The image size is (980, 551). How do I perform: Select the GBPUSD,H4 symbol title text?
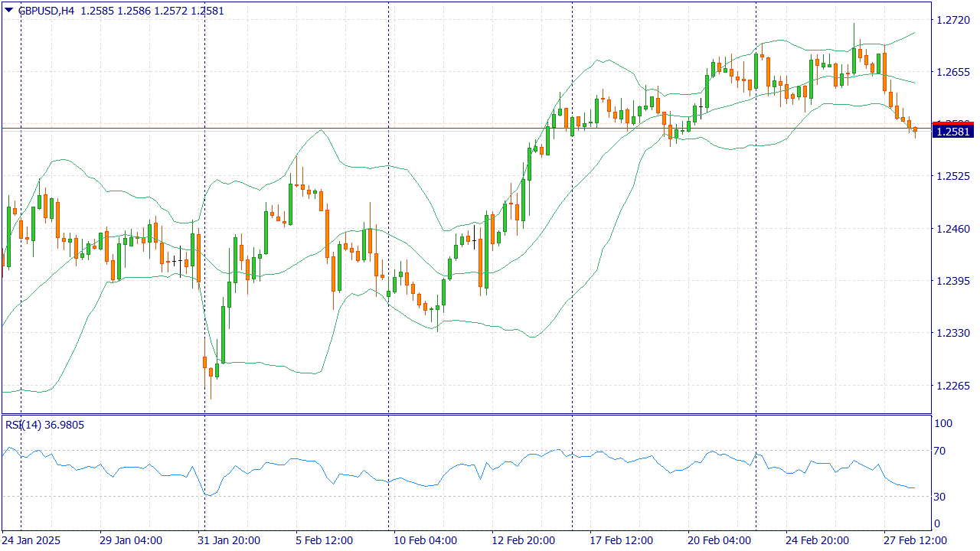point(47,11)
